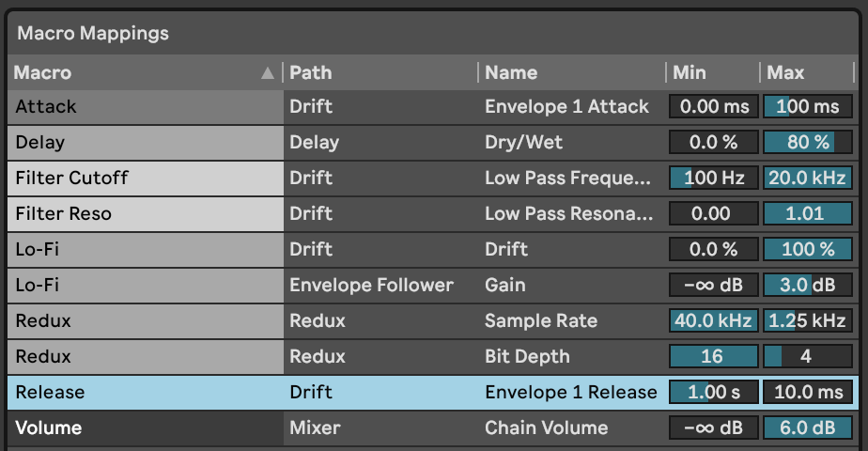The height and width of the screenshot is (451, 868).
Task: Click the Bit Depth 16 Min value
Action: click(714, 356)
